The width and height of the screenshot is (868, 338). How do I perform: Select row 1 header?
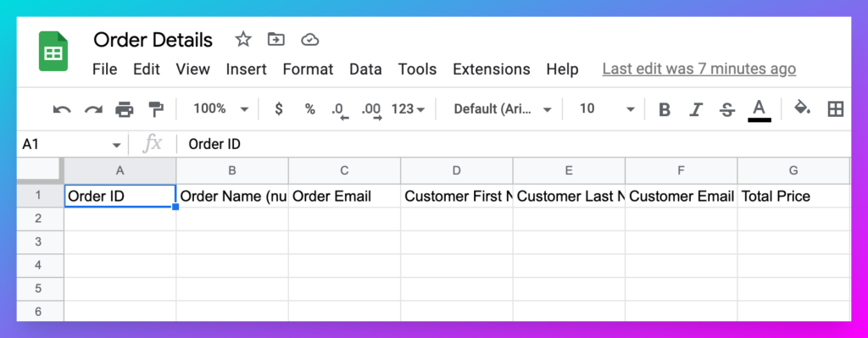(41, 196)
